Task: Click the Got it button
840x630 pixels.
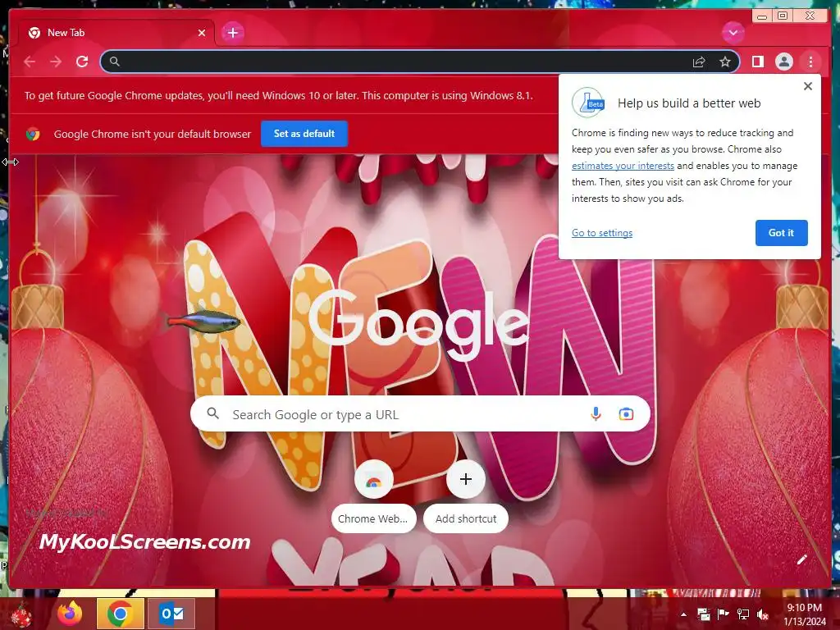Action: point(781,232)
